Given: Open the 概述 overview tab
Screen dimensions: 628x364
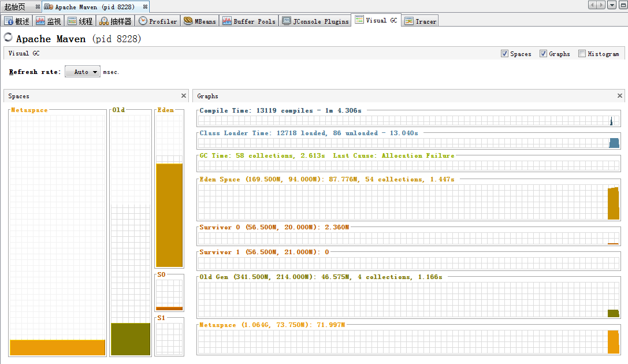Looking at the screenshot, I should click(17, 21).
